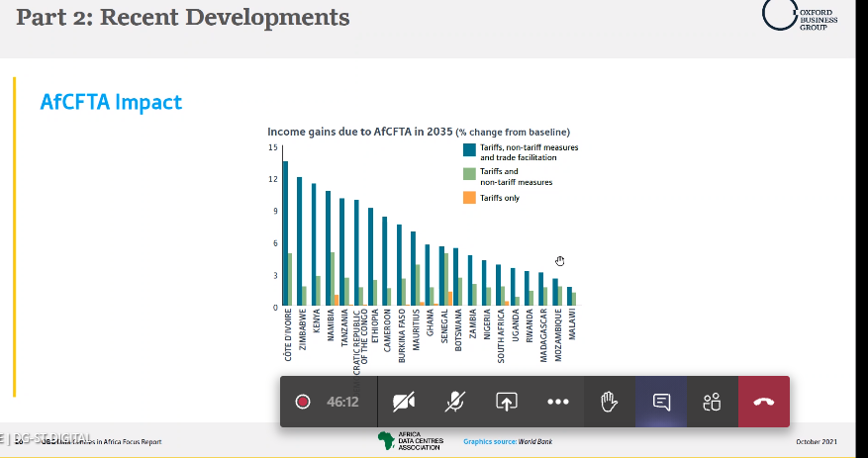Click the 'Tariffs and non-tariff measures' legend label
The image size is (868, 458).
click(x=516, y=176)
